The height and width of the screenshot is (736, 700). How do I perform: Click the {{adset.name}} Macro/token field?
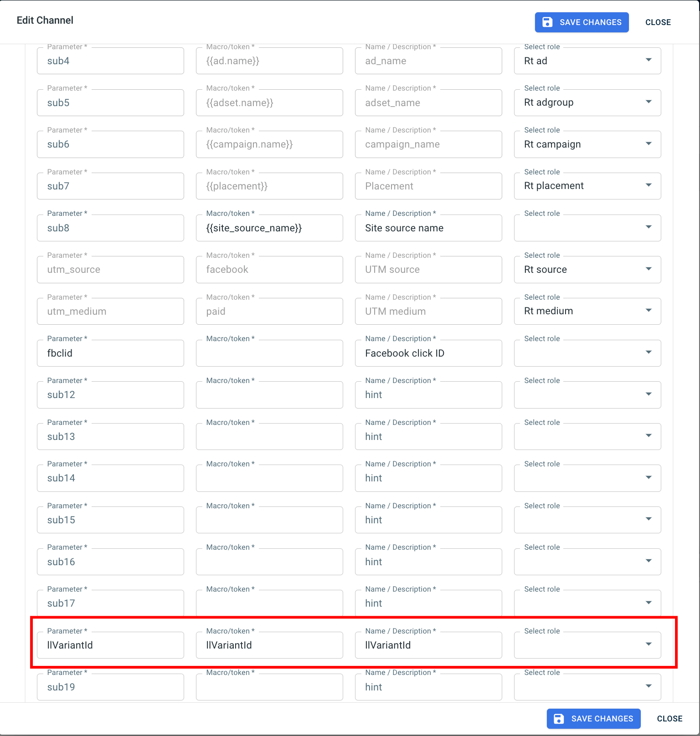(269, 102)
